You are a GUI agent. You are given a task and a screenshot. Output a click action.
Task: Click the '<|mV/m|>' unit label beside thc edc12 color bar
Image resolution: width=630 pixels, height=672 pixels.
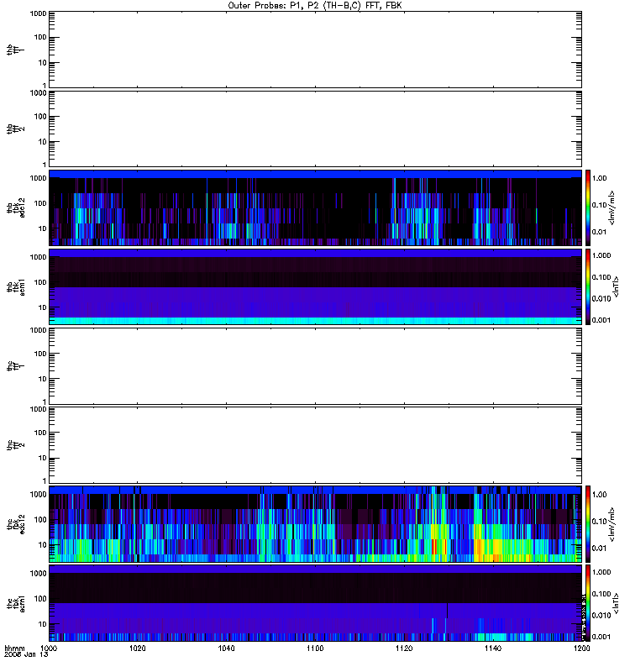point(612,524)
